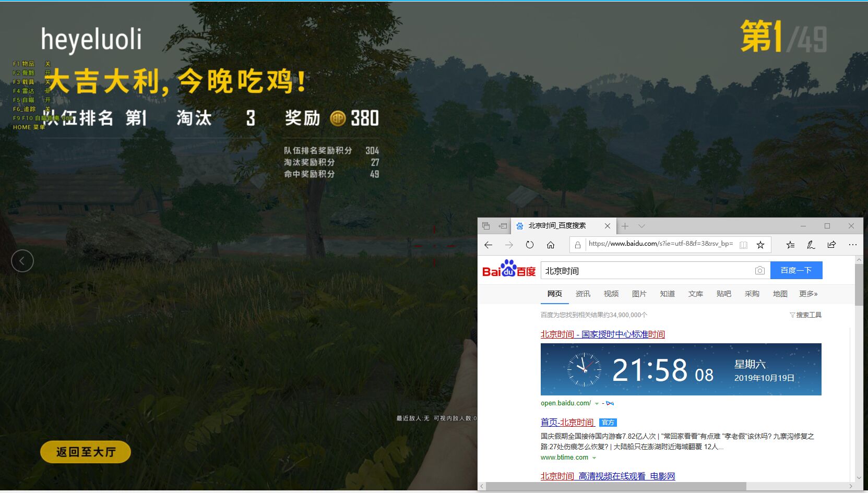868x493 pixels.
Task: Open 北京时间 高清视频在线观看 电影网 link
Action: click(x=608, y=476)
